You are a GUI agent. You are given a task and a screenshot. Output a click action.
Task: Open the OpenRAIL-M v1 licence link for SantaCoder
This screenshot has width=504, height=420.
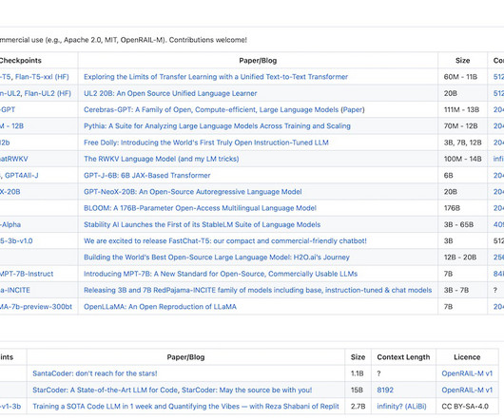[x=467, y=373]
